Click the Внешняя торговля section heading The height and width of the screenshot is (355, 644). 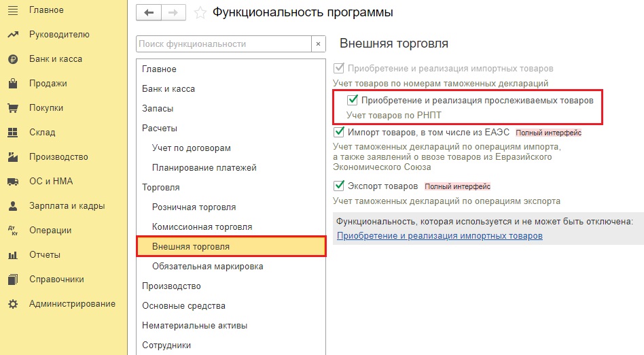[x=393, y=44]
